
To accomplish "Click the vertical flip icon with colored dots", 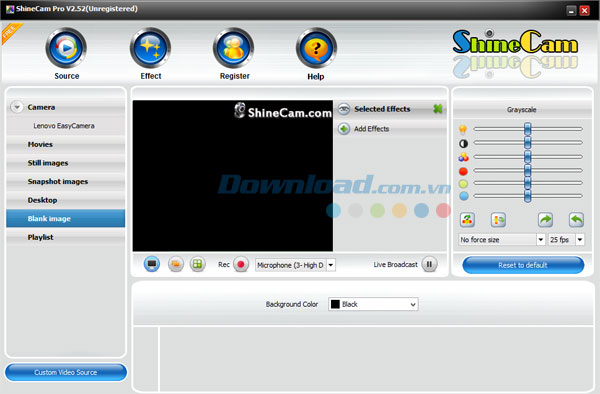I will pos(467,220).
